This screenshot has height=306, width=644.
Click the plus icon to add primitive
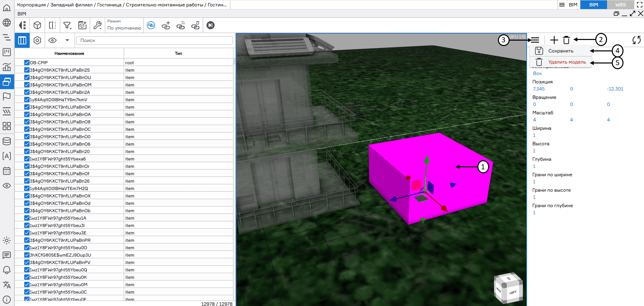(554, 40)
